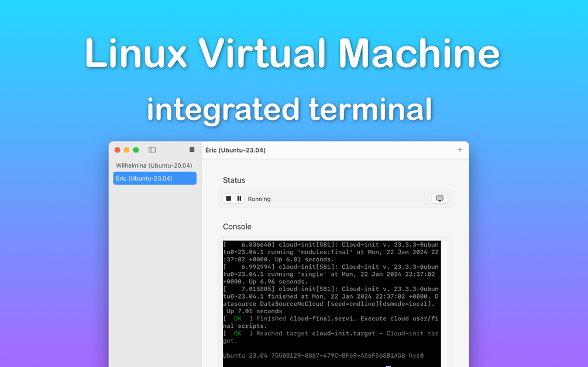588x367 pixels.
Task: Select Wilhelmina (Ubuntu-20.04) in sidebar
Action: (154, 165)
